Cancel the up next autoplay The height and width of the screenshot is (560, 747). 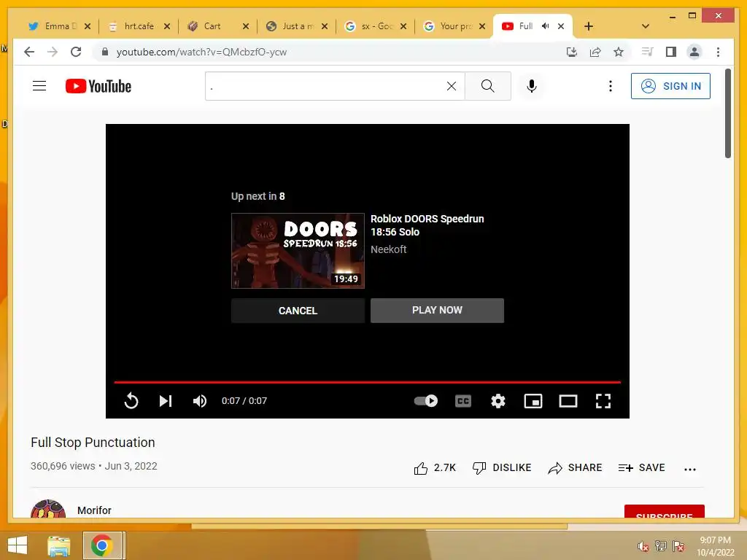click(298, 311)
